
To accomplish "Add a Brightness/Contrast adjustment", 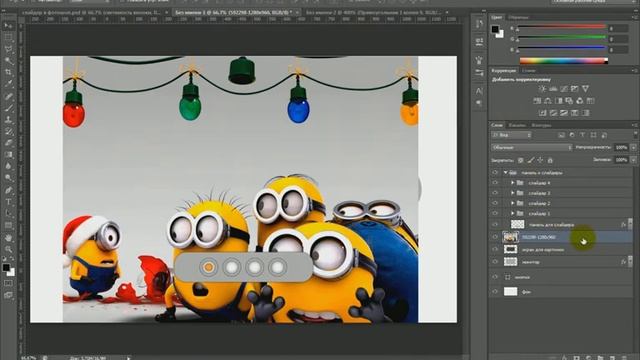I will [542, 89].
